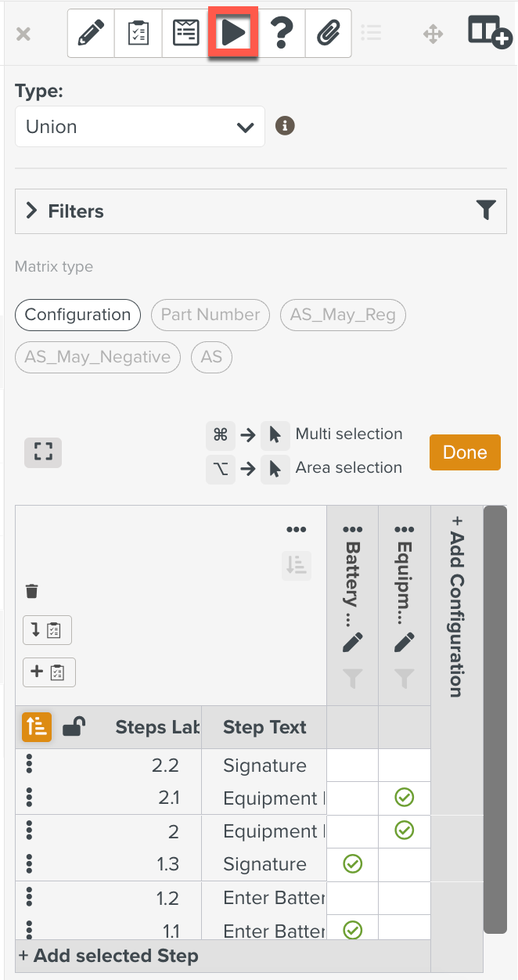Screen dimensions: 518x980
Task: Open the question mark help icon
Action: [281, 34]
